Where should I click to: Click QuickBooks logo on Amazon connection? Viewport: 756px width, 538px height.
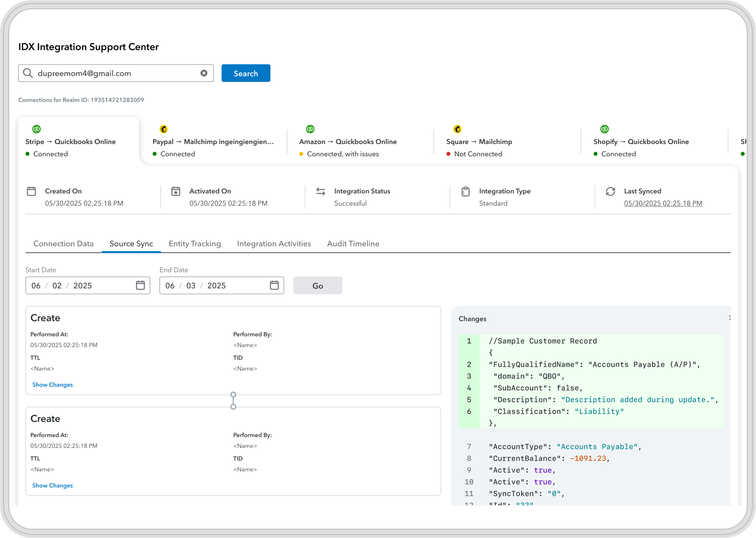click(310, 129)
